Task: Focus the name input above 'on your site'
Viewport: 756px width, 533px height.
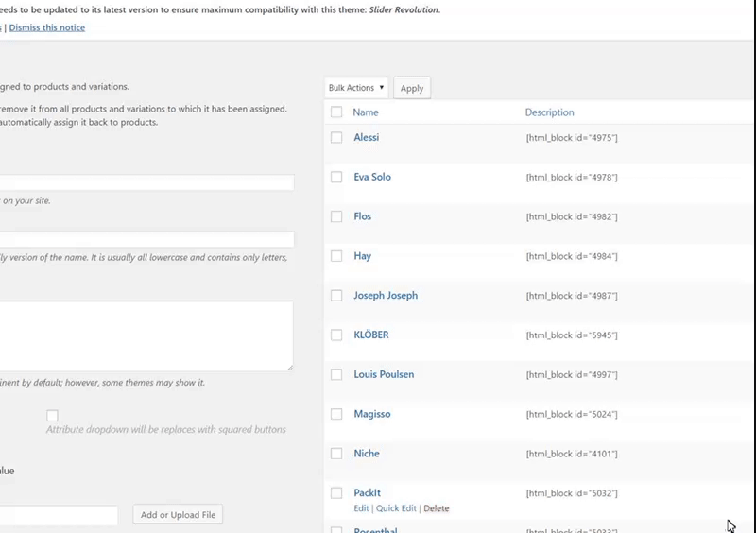Action: click(146, 182)
